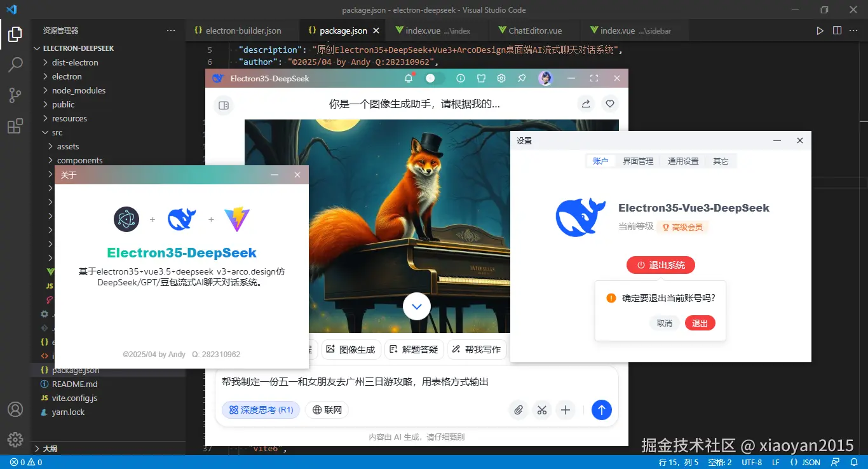Switch to the 界面管理 settings tab
The height and width of the screenshot is (469, 868).
638,161
